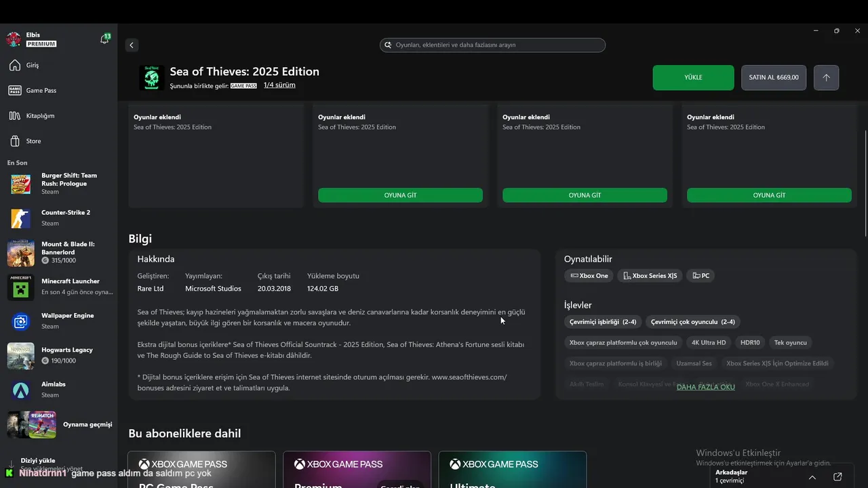Open the Premium Game Pass subscription card
This screenshot has width=868, height=488.
click(x=357, y=470)
